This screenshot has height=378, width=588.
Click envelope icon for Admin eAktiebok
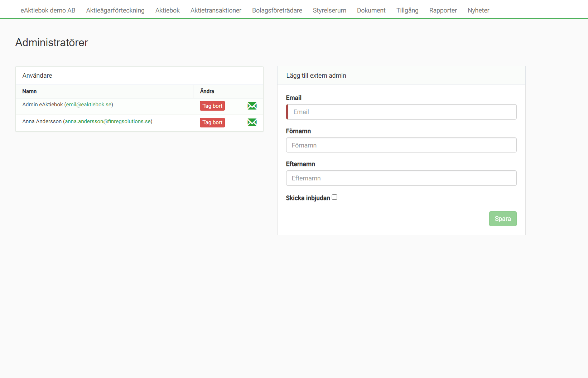tap(252, 106)
